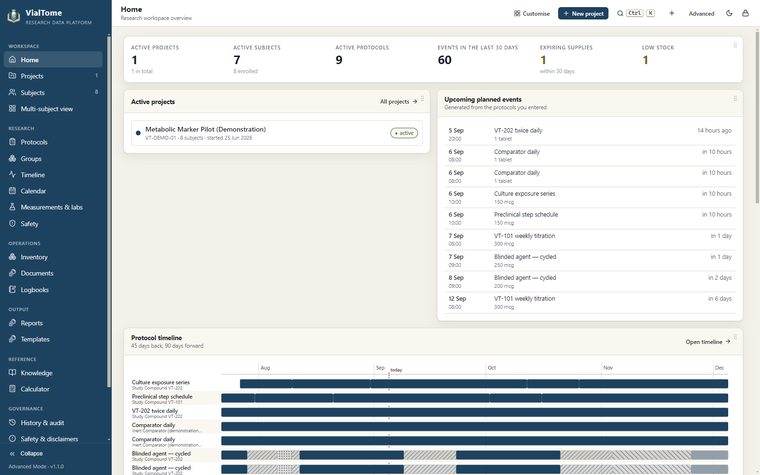The width and height of the screenshot is (760, 475).
Task: Select the 12 Sep VT-101 weekly titration event
Action: [x=590, y=302]
